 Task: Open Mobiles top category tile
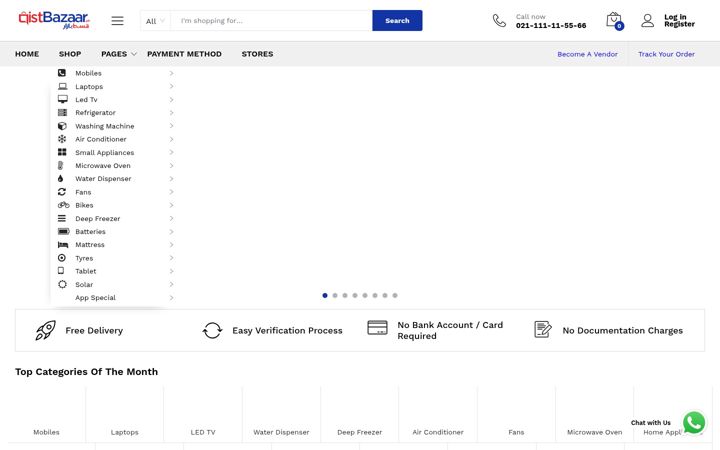point(46,414)
